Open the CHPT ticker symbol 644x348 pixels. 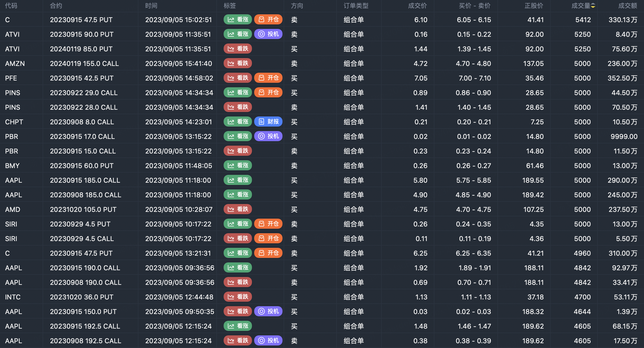14,122
